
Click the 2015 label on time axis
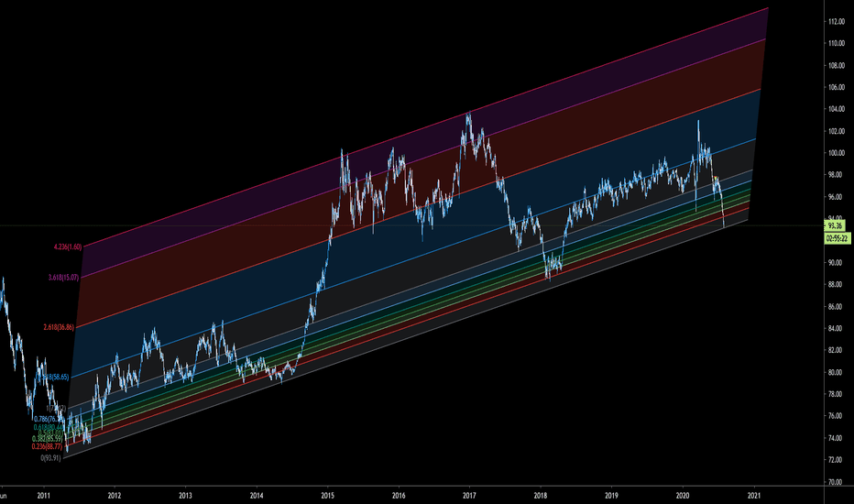(x=327, y=496)
